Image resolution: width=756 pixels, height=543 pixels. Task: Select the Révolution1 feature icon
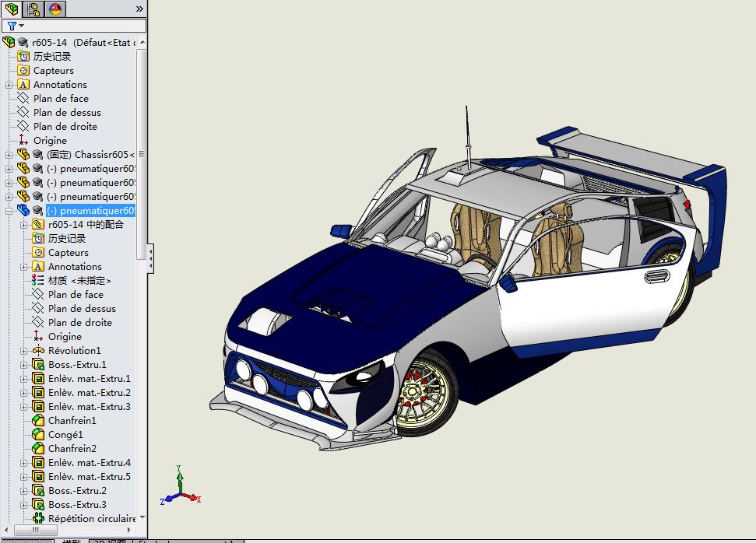click(38, 351)
